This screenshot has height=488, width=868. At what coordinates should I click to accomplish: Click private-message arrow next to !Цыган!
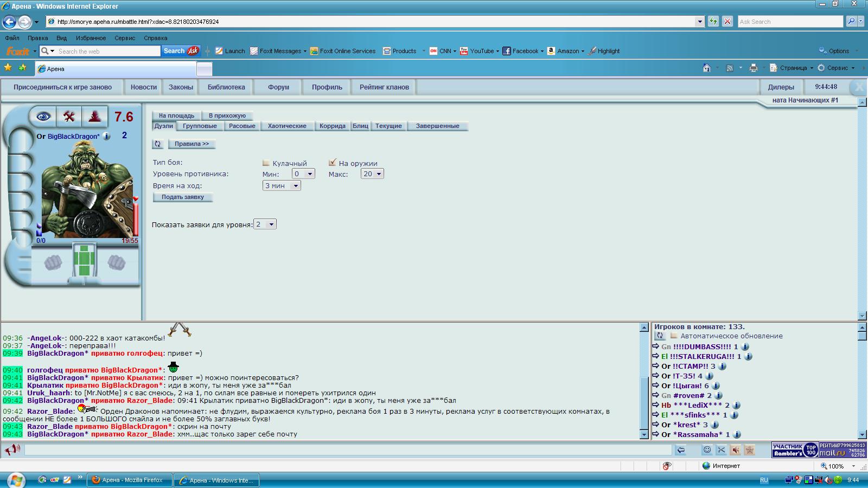point(656,386)
